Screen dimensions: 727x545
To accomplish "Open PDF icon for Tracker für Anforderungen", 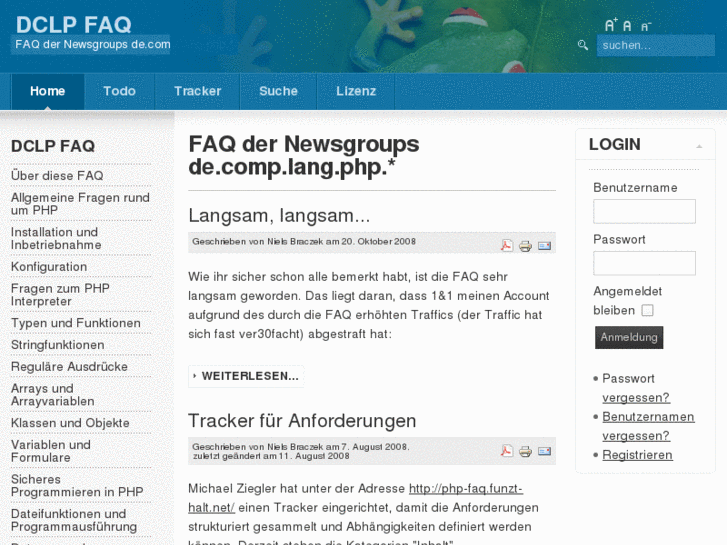I will pyautogui.click(x=507, y=451).
